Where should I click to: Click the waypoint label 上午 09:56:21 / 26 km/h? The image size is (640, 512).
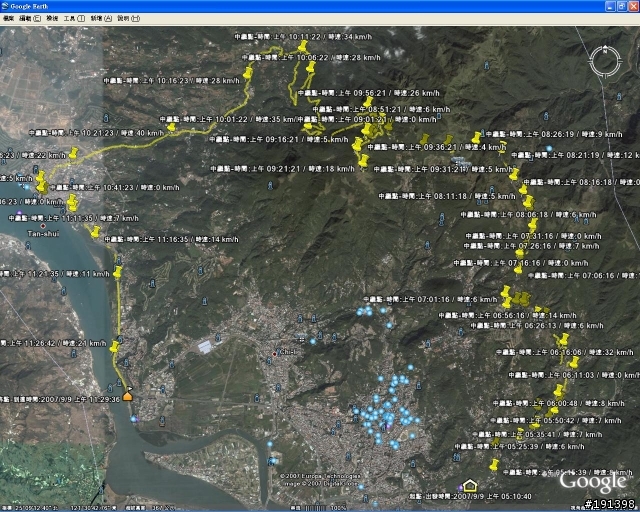(x=369, y=93)
